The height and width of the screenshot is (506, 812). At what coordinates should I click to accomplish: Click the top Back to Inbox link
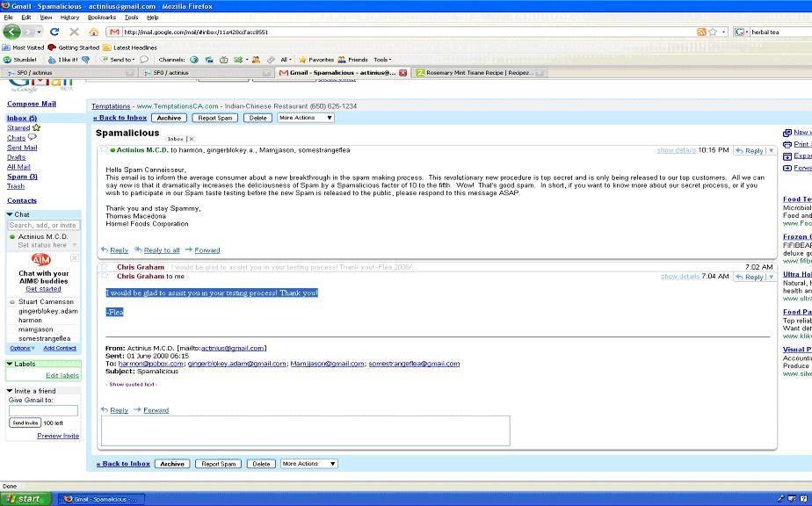click(120, 118)
